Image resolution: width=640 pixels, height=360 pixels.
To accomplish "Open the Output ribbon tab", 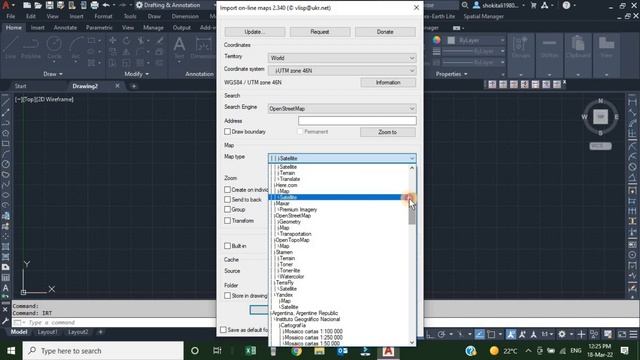I will [x=182, y=28].
